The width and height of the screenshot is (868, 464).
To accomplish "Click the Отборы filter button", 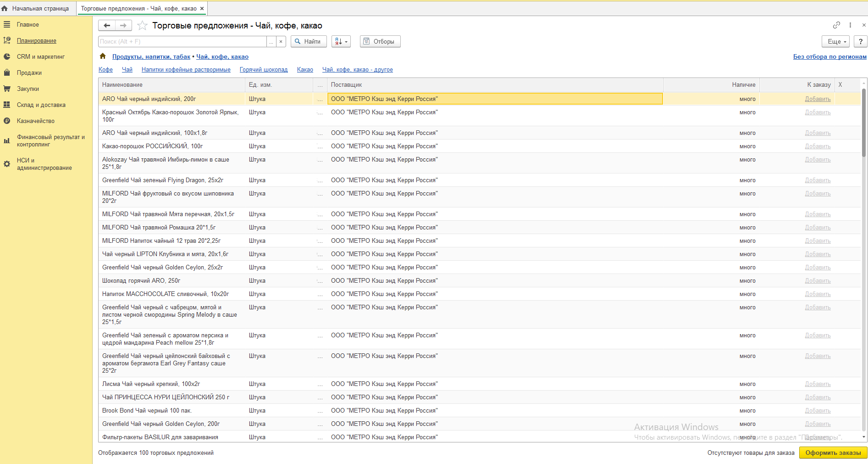I will [x=380, y=41].
